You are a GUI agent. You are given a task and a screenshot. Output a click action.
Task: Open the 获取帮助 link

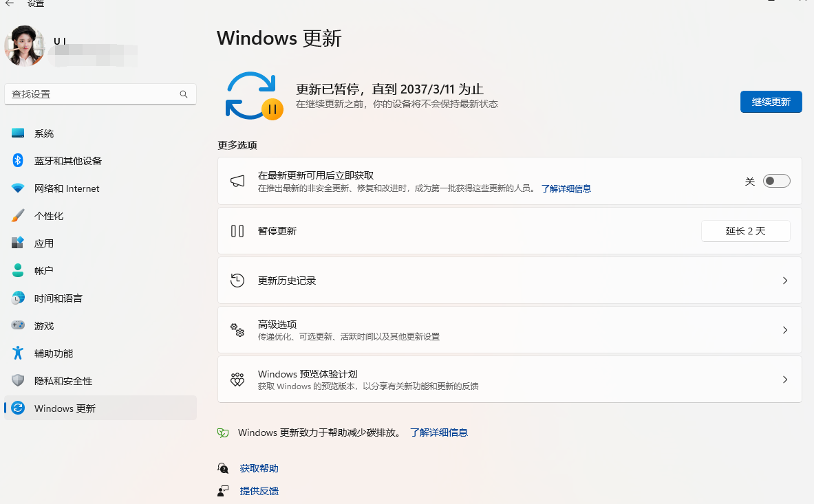[x=259, y=468]
